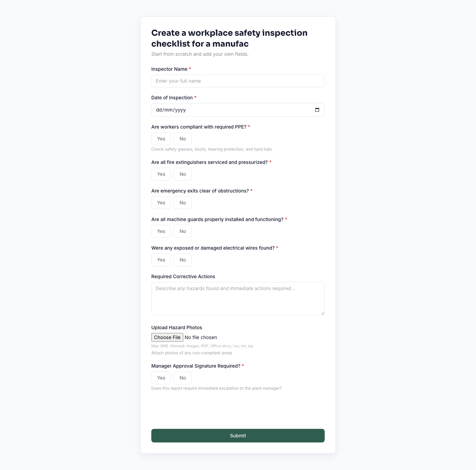Viewport: 476px width, 470px height.
Task: Focus the Date of Inspection field
Action: pos(238,110)
